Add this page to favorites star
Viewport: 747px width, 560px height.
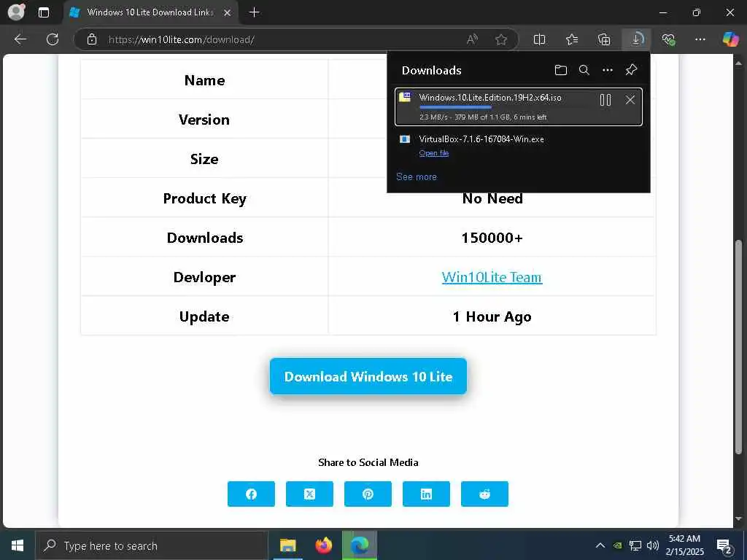(500, 39)
